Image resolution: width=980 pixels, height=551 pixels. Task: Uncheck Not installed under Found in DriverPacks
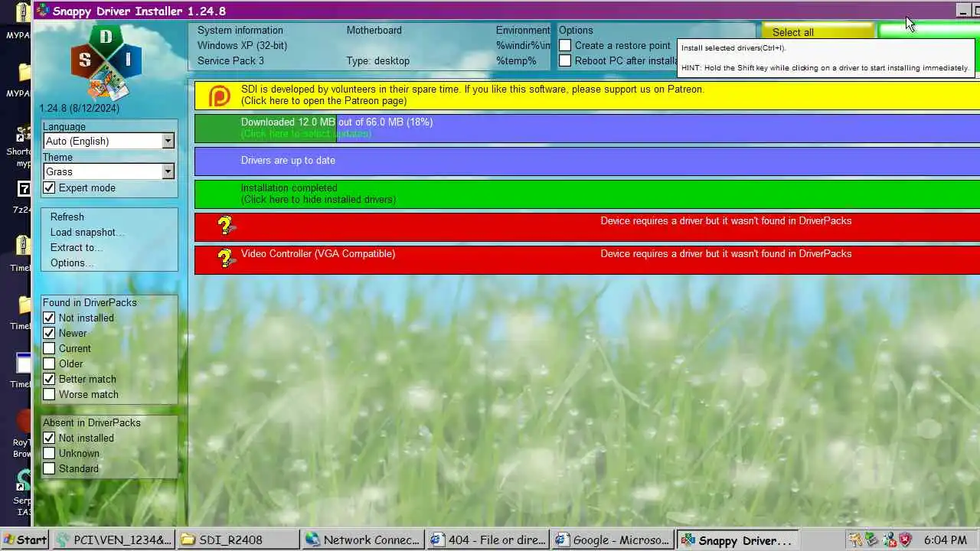[49, 318]
